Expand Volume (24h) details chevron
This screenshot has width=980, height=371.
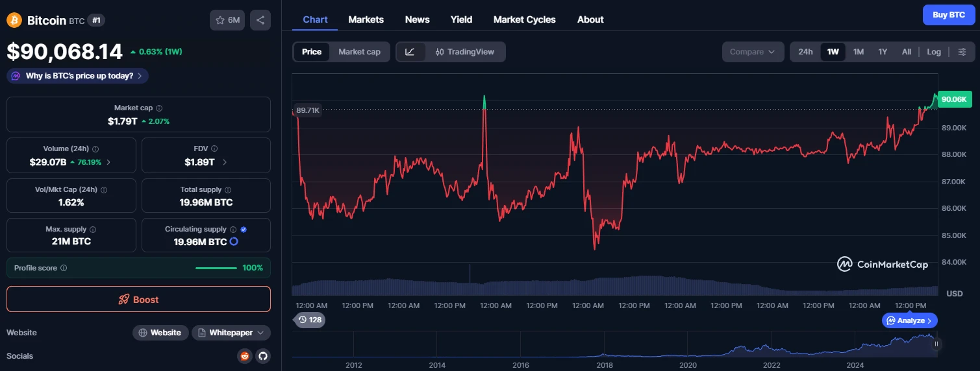108,162
